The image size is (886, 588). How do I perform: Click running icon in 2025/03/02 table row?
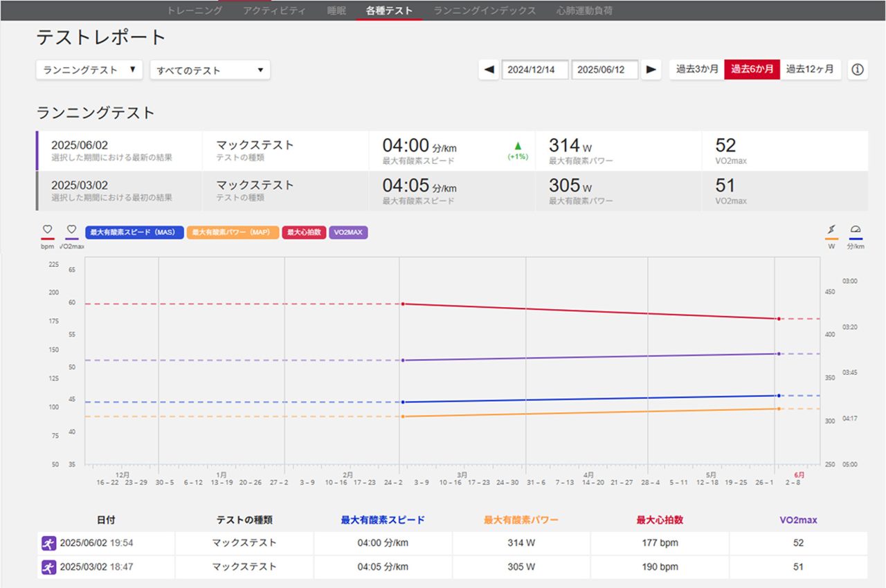pos(48,567)
